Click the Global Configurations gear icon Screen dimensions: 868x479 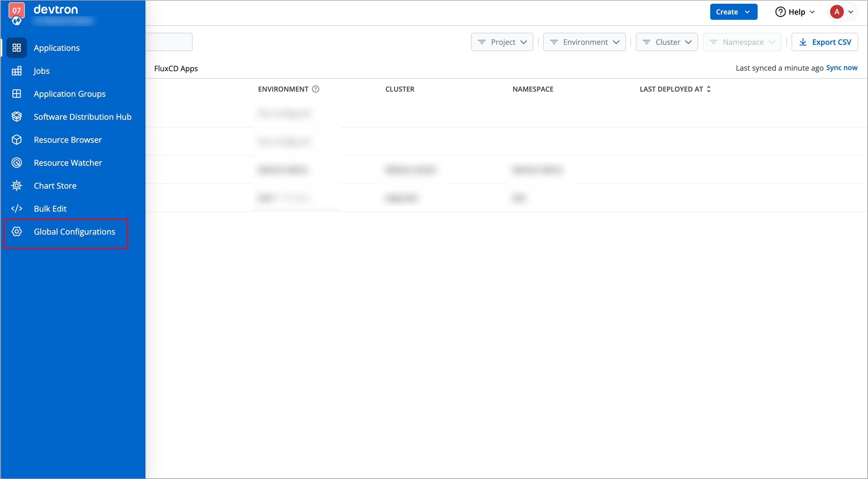(x=16, y=231)
